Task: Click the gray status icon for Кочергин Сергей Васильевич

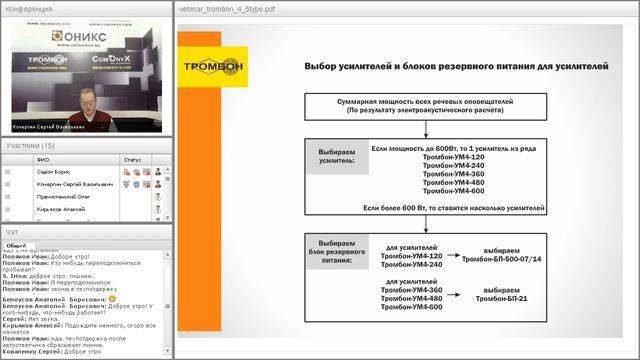Action: [x=127, y=184]
